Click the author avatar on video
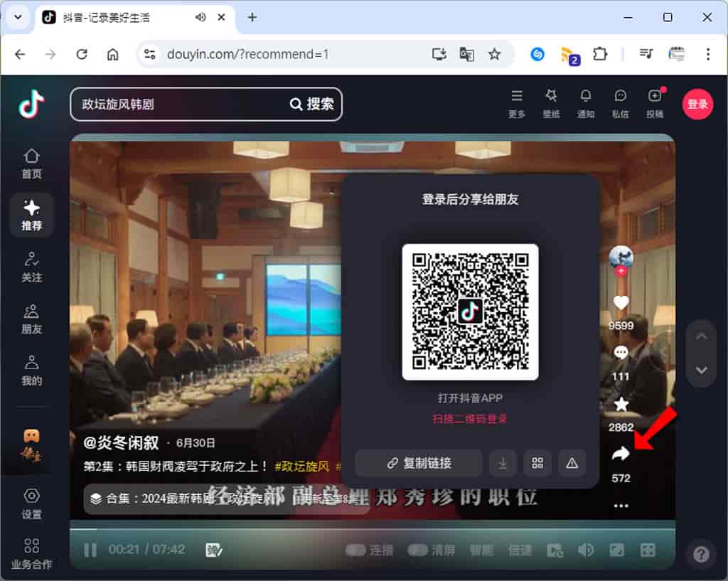This screenshot has width=728, height=581. (621, 257)
